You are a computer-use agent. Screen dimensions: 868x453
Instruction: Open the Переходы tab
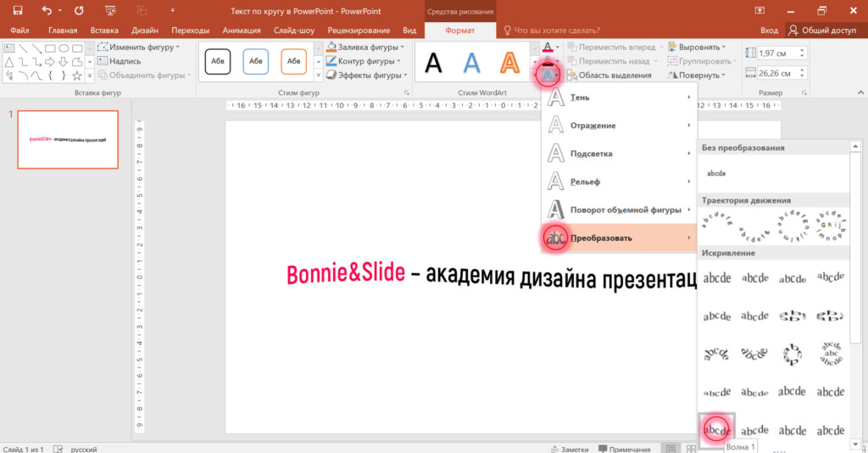[191, 31]
